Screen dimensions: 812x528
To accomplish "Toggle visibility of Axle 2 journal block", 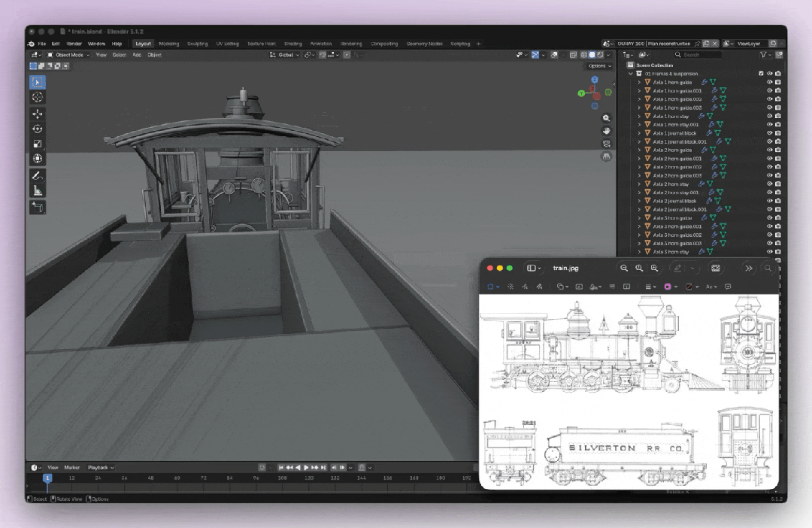I will pos(770,201).
